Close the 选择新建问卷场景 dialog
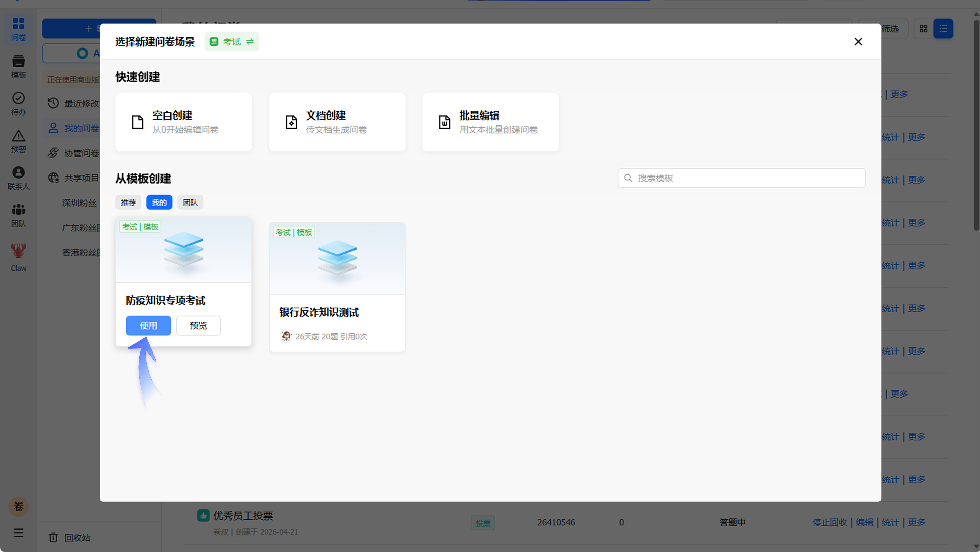 (858, 42)
